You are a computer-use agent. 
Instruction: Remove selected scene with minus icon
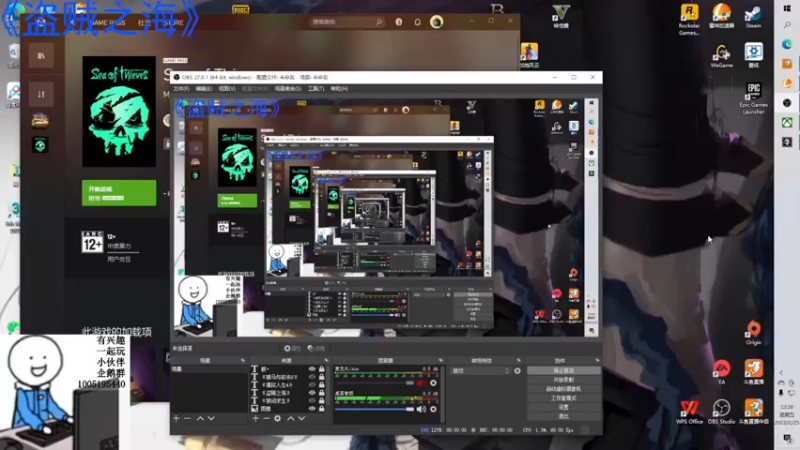(x=187, y=418)
